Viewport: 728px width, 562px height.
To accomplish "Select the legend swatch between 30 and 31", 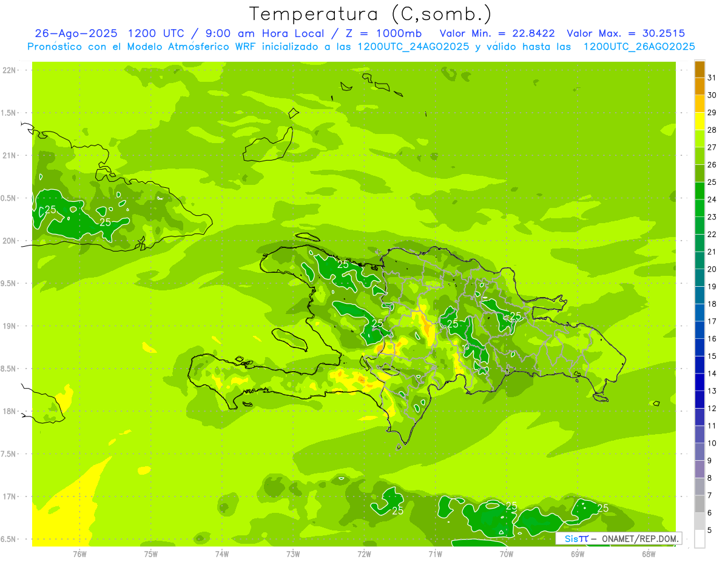I will pyautogui.click(x=699, y=87).
